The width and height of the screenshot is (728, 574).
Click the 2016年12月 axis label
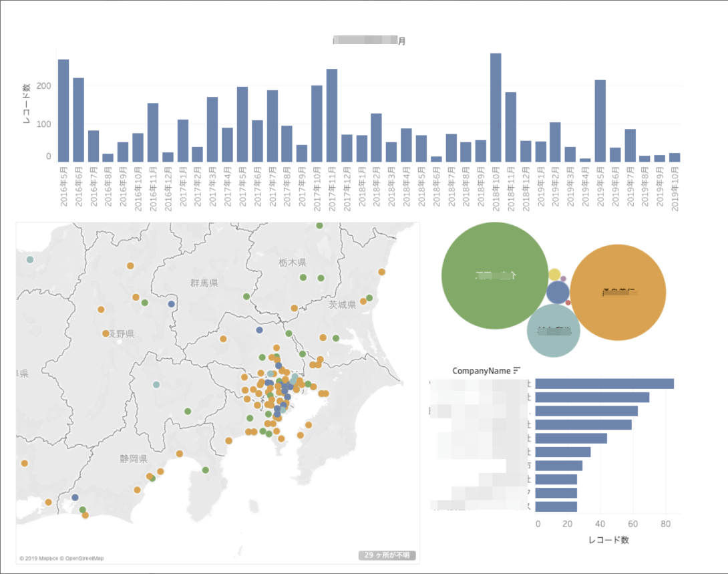tap(168, 188)
